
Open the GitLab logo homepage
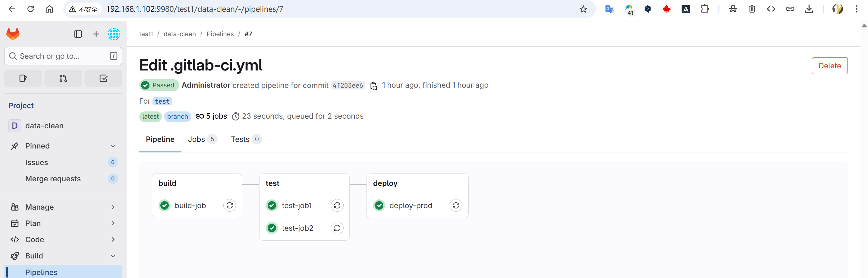[13, 34]
